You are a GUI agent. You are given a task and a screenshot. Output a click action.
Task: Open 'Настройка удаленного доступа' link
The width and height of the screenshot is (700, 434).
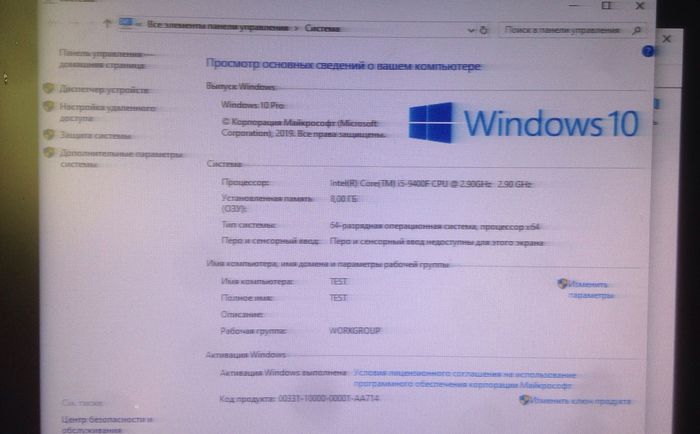pos(108,113)
